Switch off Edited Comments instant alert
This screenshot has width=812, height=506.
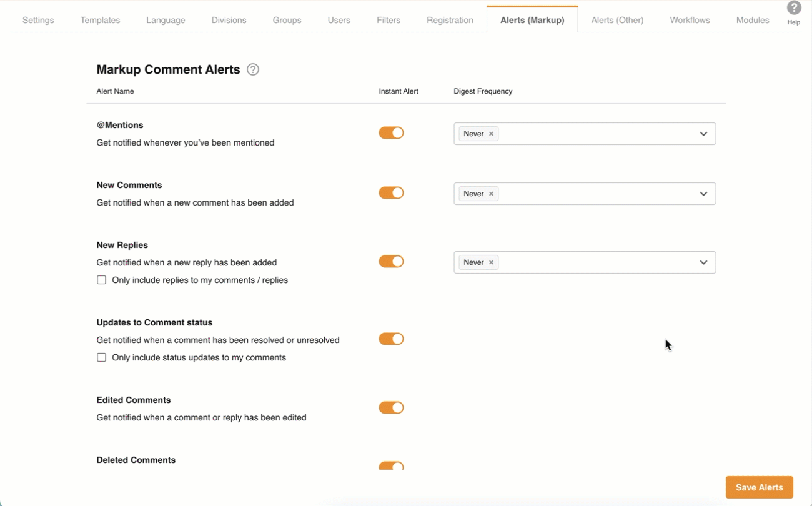click(391, 408)
